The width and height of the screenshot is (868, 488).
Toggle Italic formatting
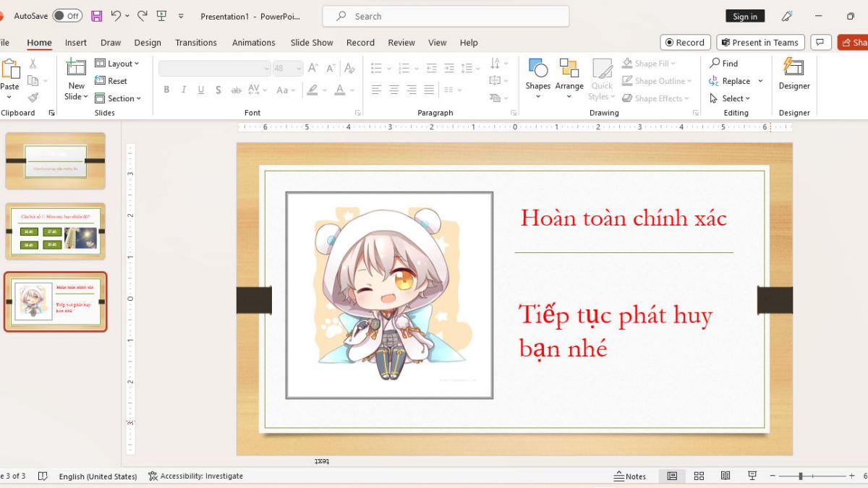[x=184, y=90]
